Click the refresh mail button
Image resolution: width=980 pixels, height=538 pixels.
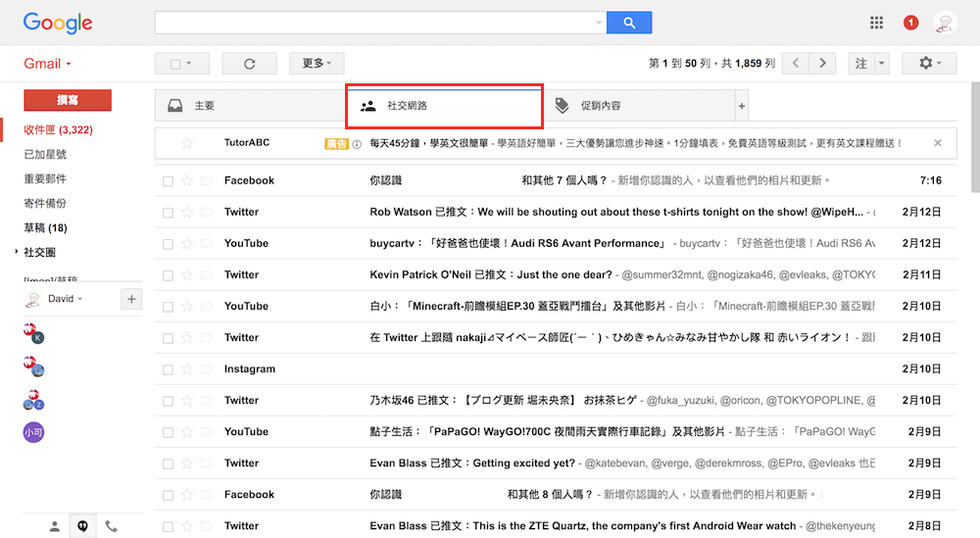click(x=249, y=64)
